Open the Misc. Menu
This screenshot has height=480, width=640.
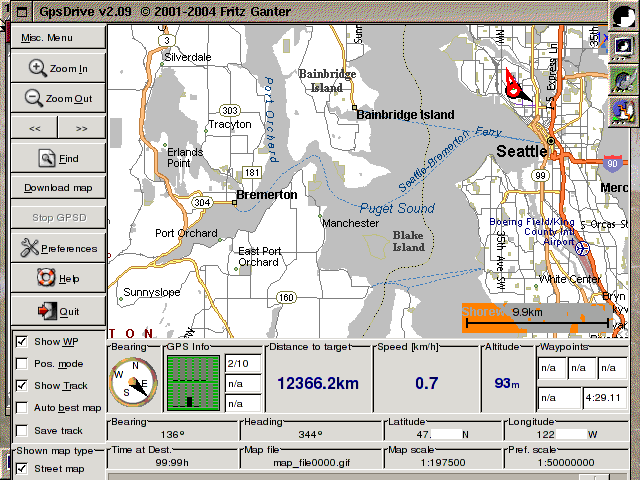48,38
